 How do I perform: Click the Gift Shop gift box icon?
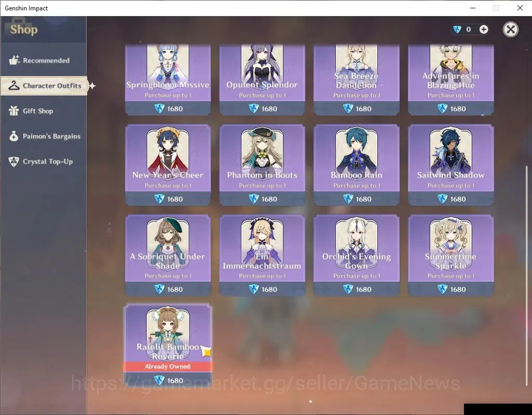14,111
